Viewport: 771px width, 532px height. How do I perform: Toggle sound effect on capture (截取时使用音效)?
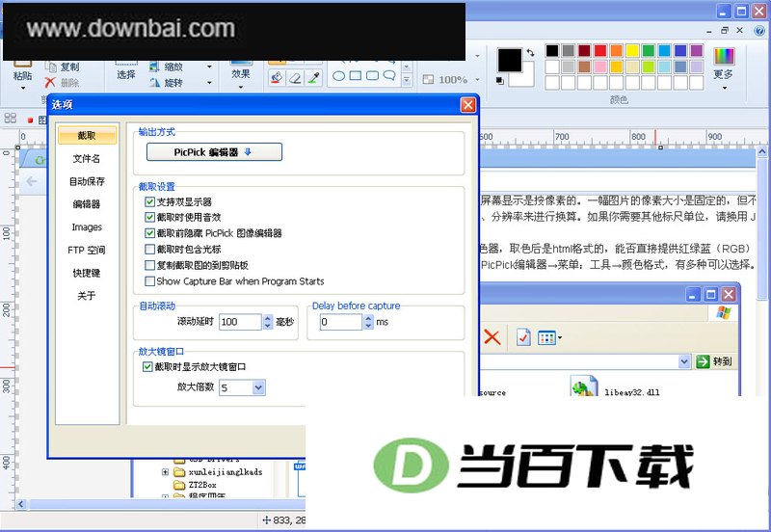coord(150,217)
